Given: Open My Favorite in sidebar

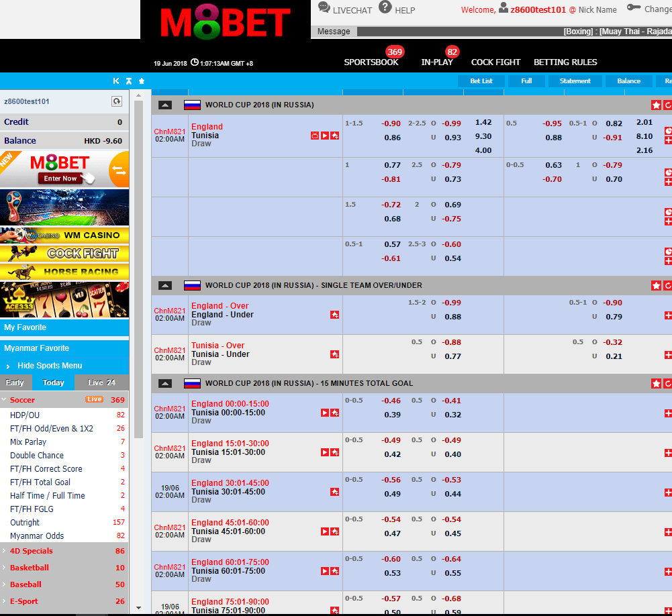Looking at the screenshot, I should 64,327.
